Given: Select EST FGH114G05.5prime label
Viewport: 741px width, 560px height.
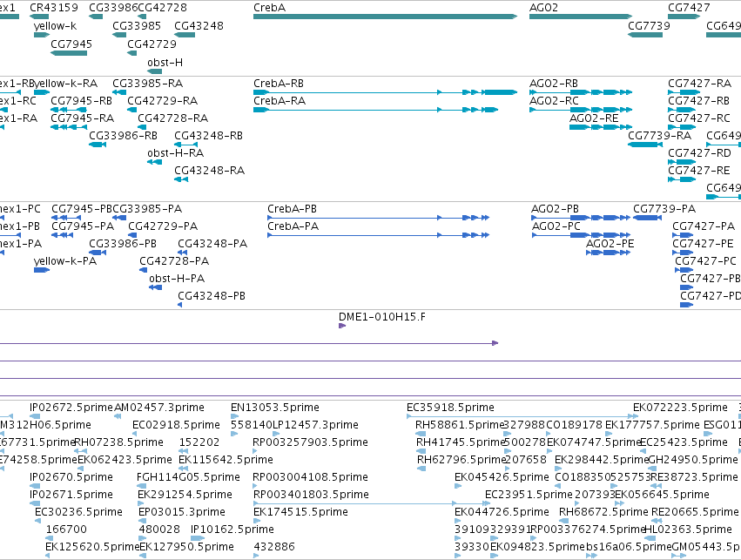Looking at the screenshot, I should pos(188,477).
